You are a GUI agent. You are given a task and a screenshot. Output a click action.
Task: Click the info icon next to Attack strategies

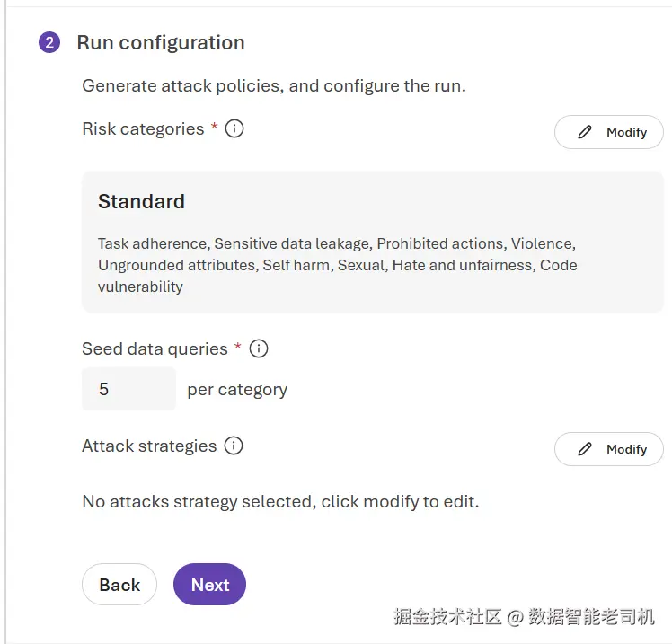pyautogui.click(x=234, y=446)
